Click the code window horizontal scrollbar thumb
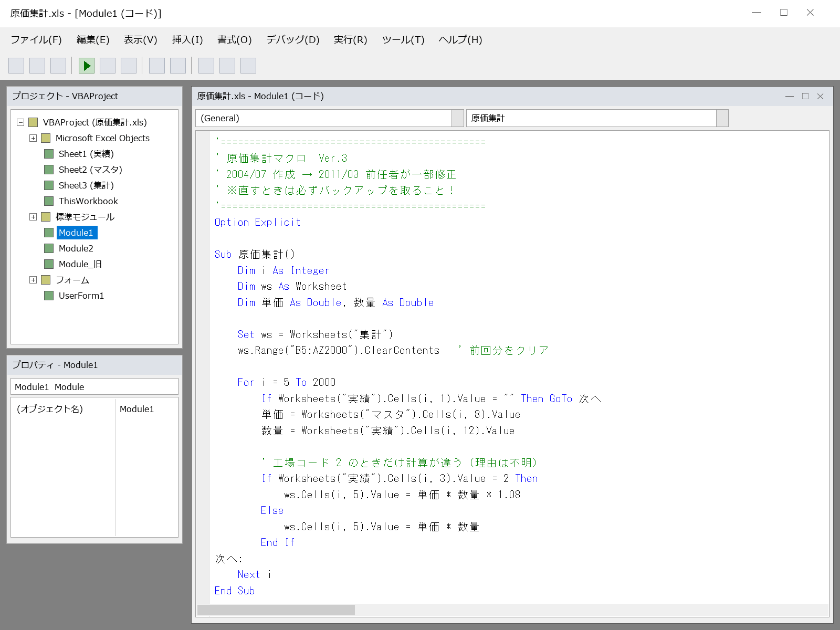The image size is (840, 630). [276, 610]
